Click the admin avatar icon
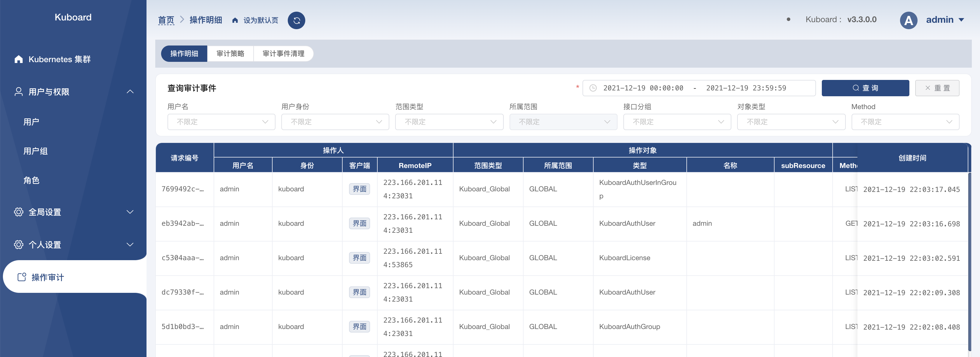 pos(908,20)
